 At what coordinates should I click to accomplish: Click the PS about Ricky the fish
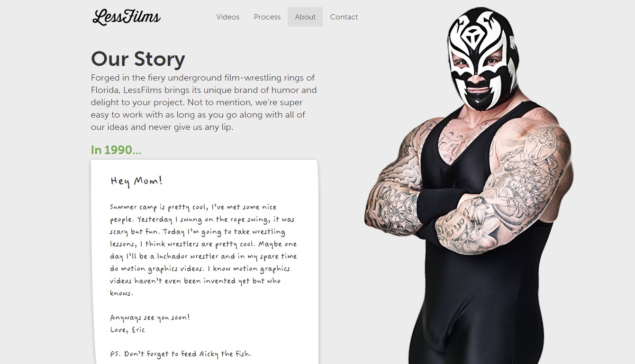tap(181, 354)
